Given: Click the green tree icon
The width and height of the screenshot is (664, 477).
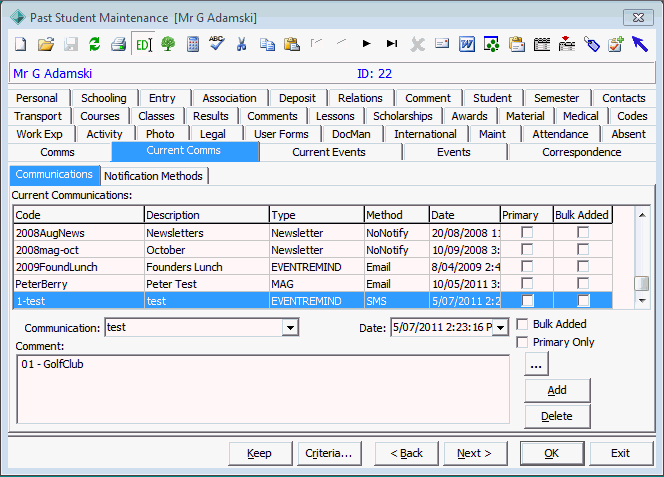Looking at the screenshot, I should (x=168, y=44).
